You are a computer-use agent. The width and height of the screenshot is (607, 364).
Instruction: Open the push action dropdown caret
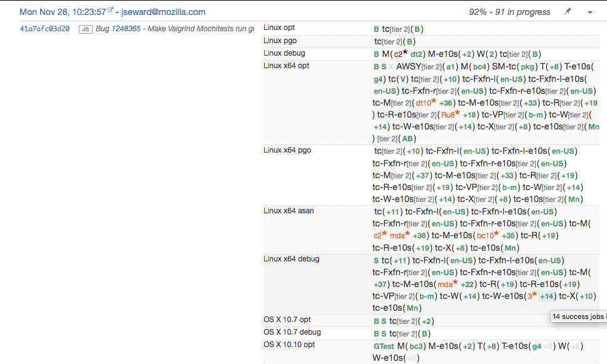click(x=589, y=12)
